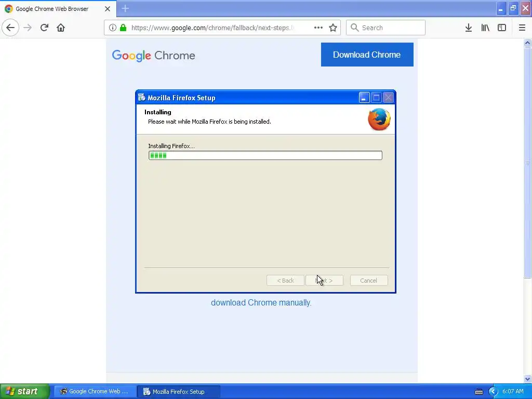Viewport: 532px width, 399px height.
Task: Click the address bar URL
Action: pyautogui.click(x=212, y=28)
